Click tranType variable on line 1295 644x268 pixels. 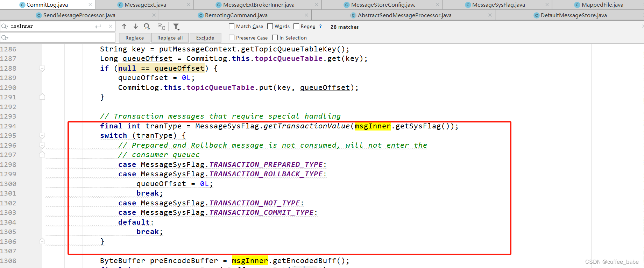tap(154, 136)
